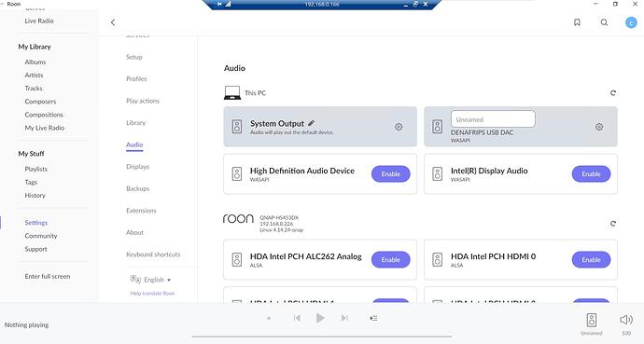Open Support in sidebar

35,249
